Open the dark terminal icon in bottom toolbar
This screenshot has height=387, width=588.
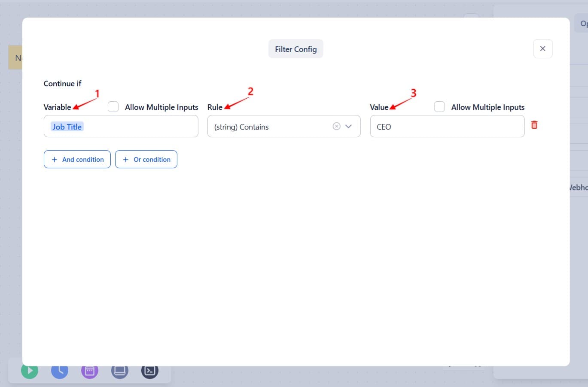[150, 371]
